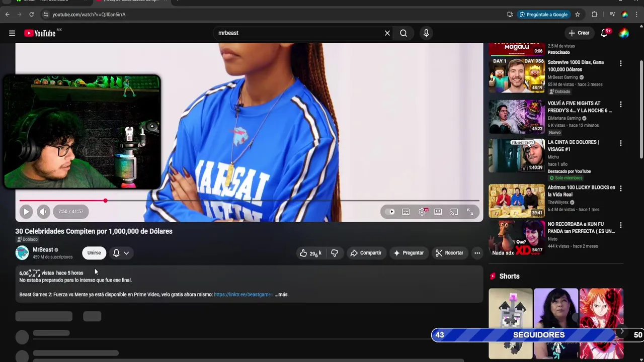Bookmark this page with the star
The width and height of the screenshot is (644, 362).
[578, 15]
